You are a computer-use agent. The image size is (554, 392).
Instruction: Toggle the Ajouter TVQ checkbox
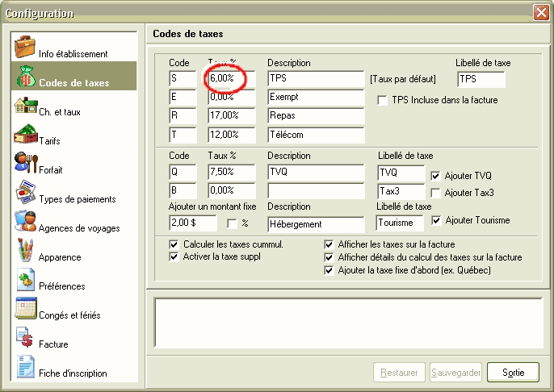[436, 175]
